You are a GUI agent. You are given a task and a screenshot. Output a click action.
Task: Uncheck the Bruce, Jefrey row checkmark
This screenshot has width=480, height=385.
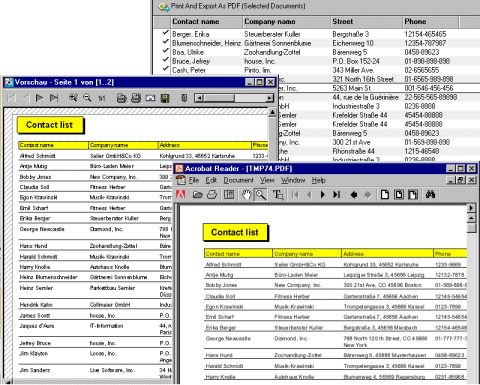coord(165,60)
